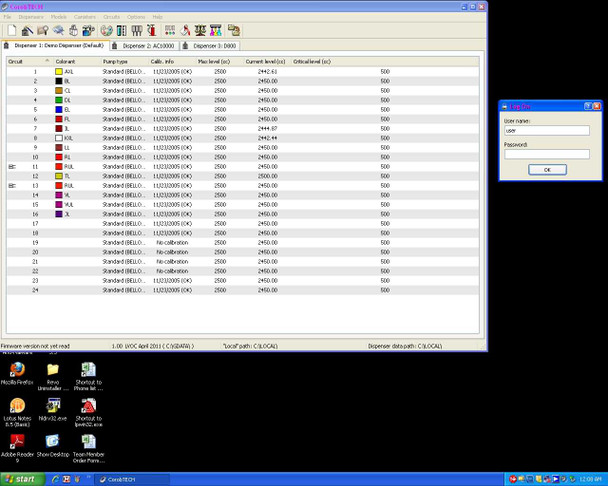This screenshot has height=486, width=608.
Task: Click the Firmware version not yet read status
Action: 35,346
